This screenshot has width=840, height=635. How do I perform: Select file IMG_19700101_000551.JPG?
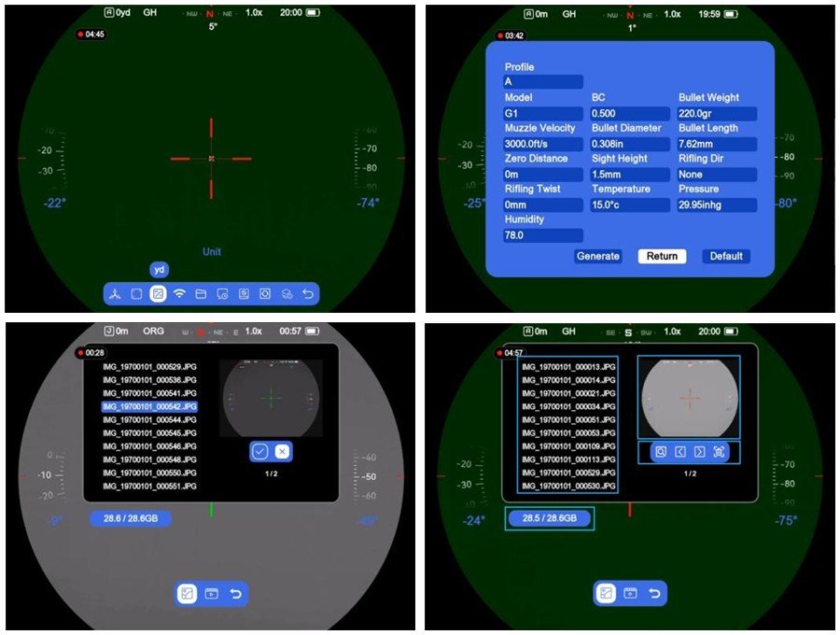[149, 487]
